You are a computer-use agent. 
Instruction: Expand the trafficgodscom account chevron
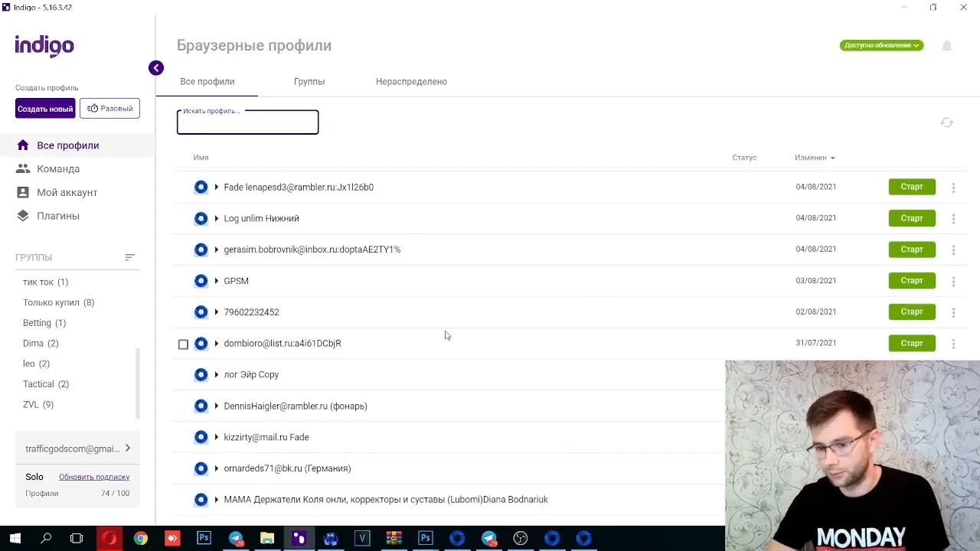point(127,448)
